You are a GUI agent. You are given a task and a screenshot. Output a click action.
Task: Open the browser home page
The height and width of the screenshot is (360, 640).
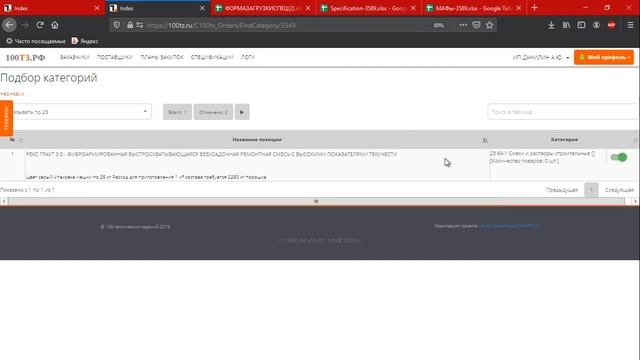(x=55, y=25)
